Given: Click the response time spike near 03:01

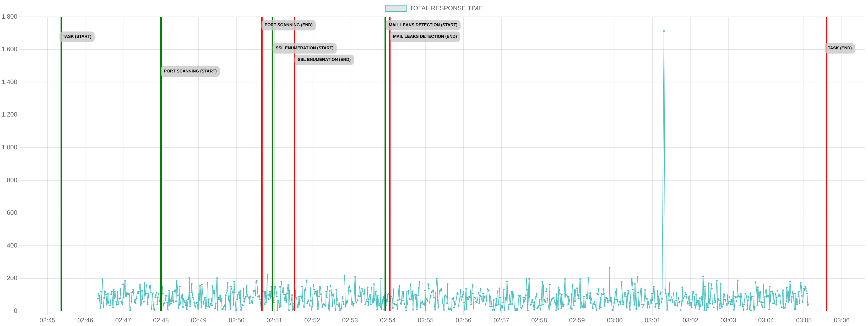Looking at the screenshot, I should click(664, 31).
